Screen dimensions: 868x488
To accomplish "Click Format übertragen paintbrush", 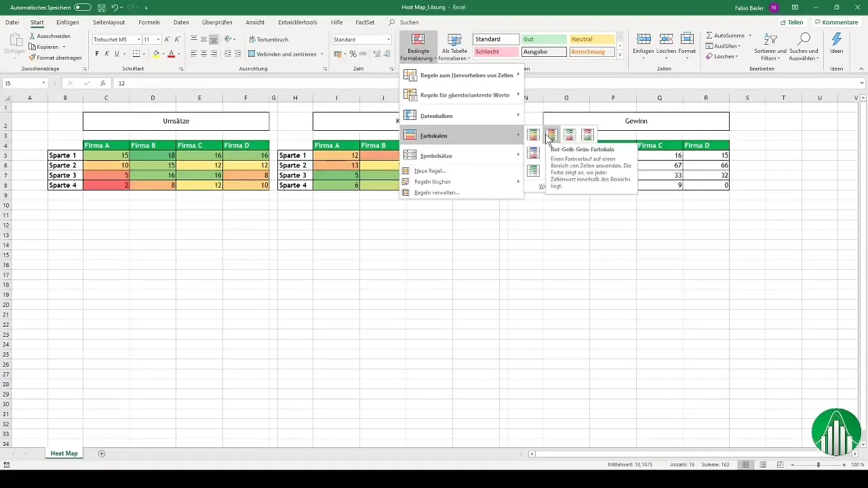I will (x=33, y=58).
